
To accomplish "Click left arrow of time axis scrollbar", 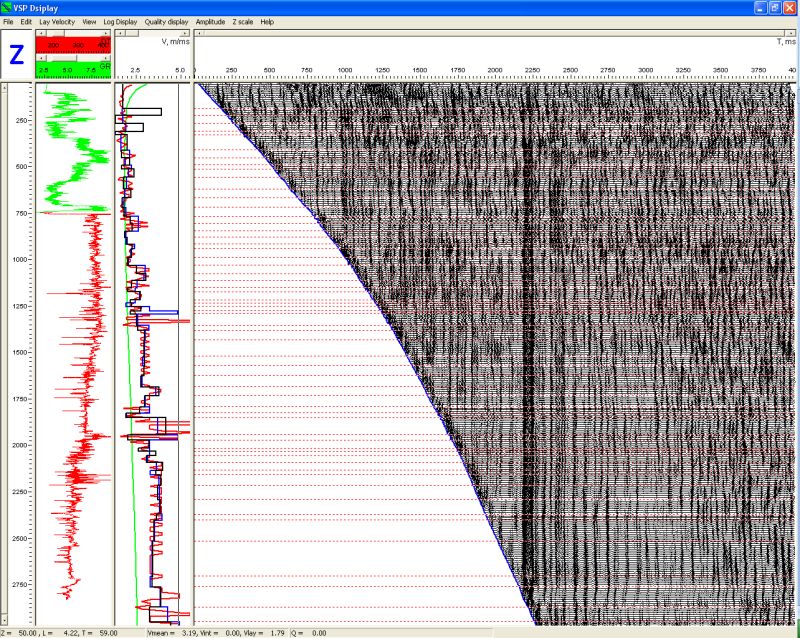I will pos(199,33).
